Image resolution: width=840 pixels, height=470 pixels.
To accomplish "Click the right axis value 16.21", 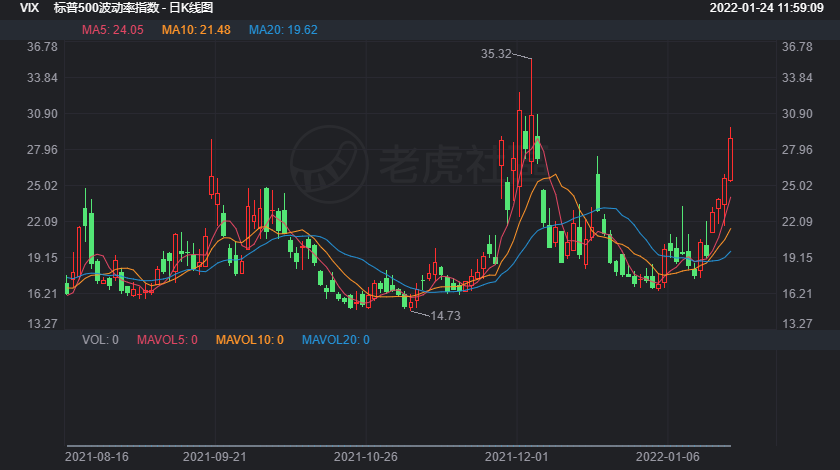I will click(797, 293).
